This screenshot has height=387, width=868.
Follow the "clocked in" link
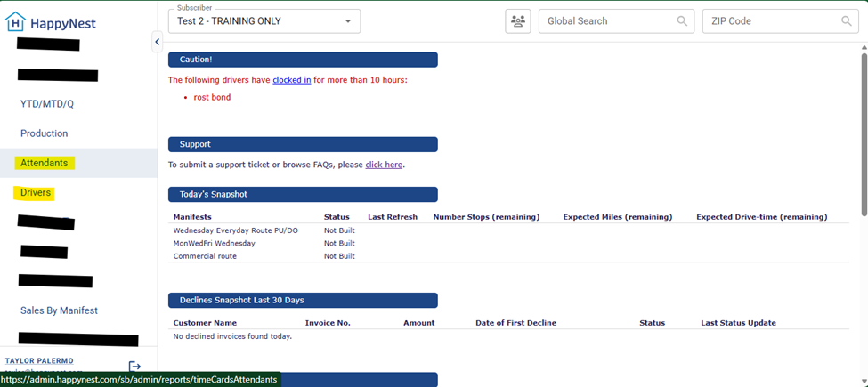click(291, 80)
